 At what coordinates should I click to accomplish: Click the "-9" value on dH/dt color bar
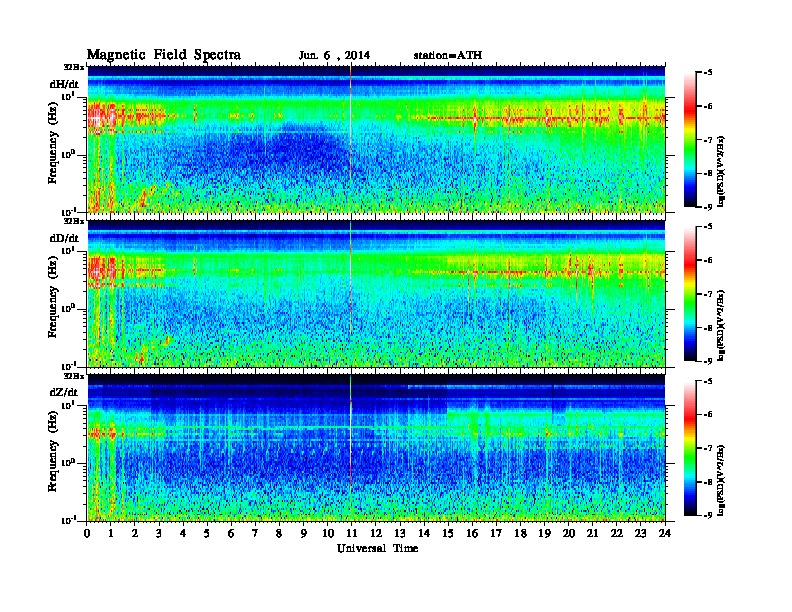point(708,207)
